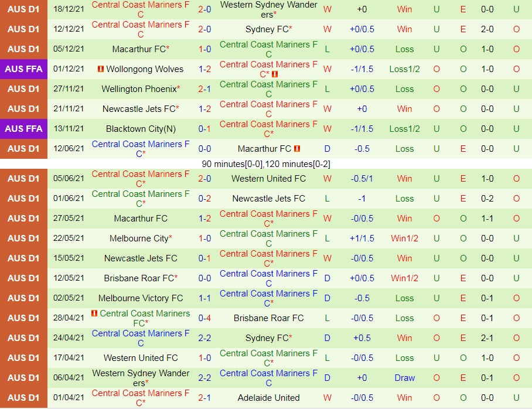Open Blacktown City(N) team link
The image size is (532, 409).
tap(141, 129)
